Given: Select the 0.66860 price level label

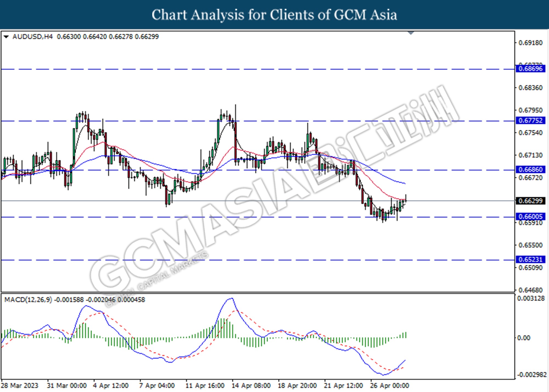Looking at the screenshot, I should pos(530,169).
